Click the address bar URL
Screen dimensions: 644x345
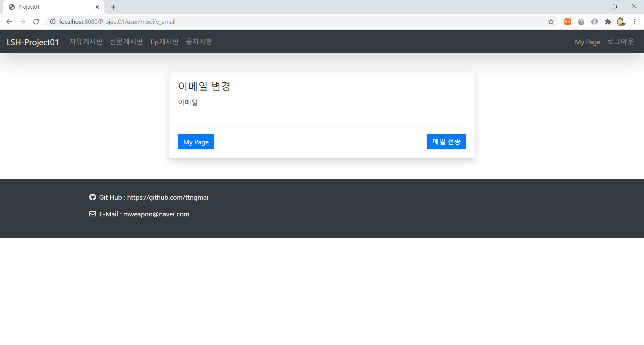tap(117, 22)
